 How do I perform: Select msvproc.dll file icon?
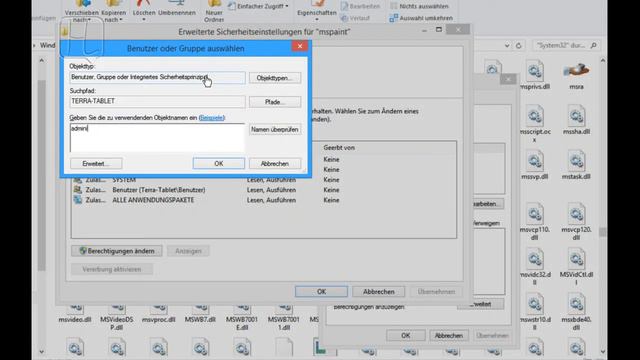(x=158, y=309)
